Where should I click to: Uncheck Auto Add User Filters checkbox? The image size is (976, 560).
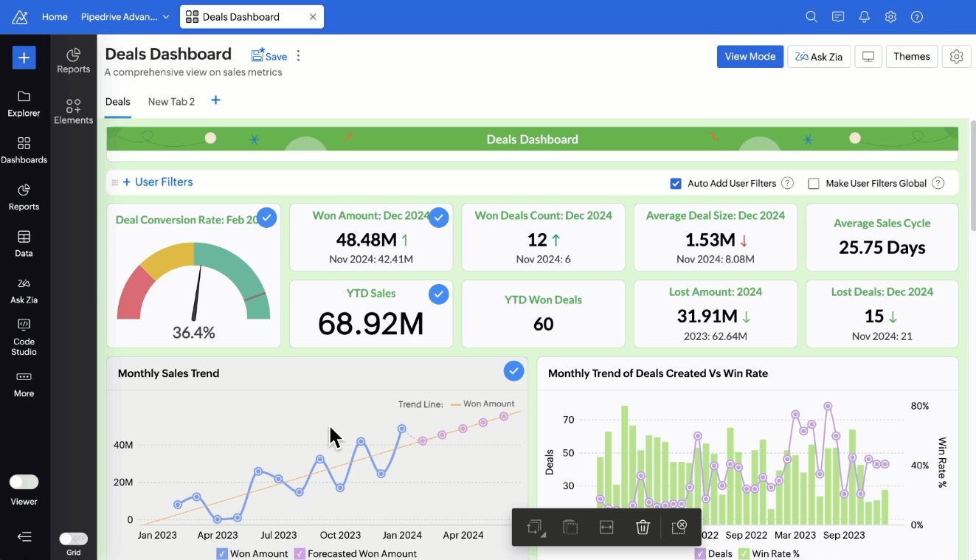[676, 184]
